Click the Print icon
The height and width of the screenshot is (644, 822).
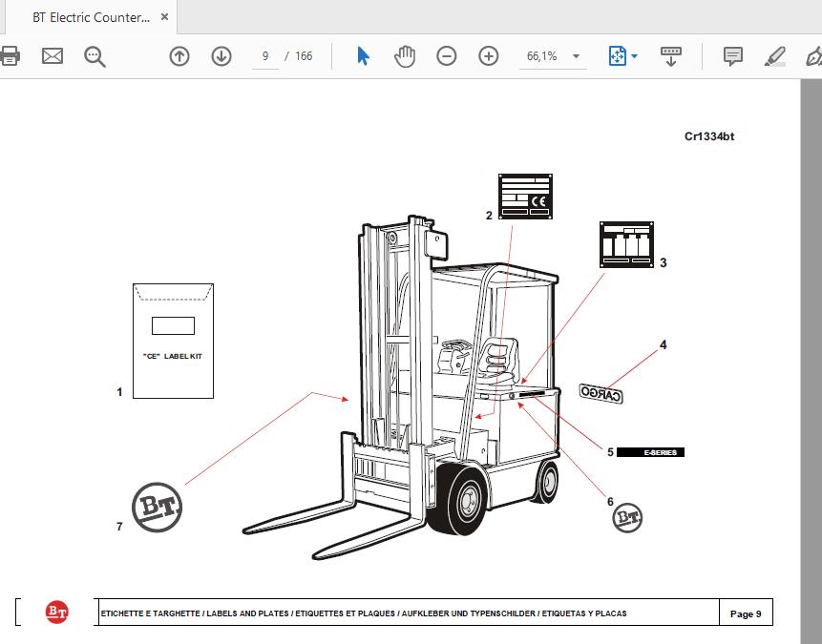(x=9, y=55)
